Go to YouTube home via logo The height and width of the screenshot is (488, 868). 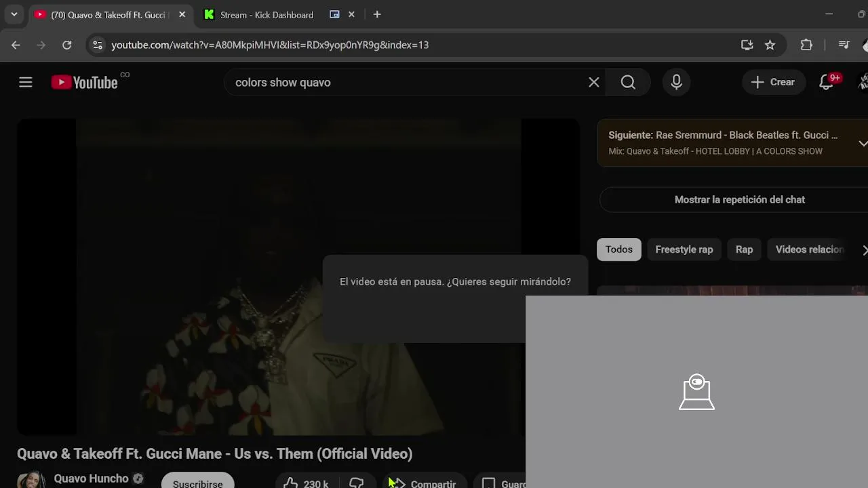click(85, 83)
